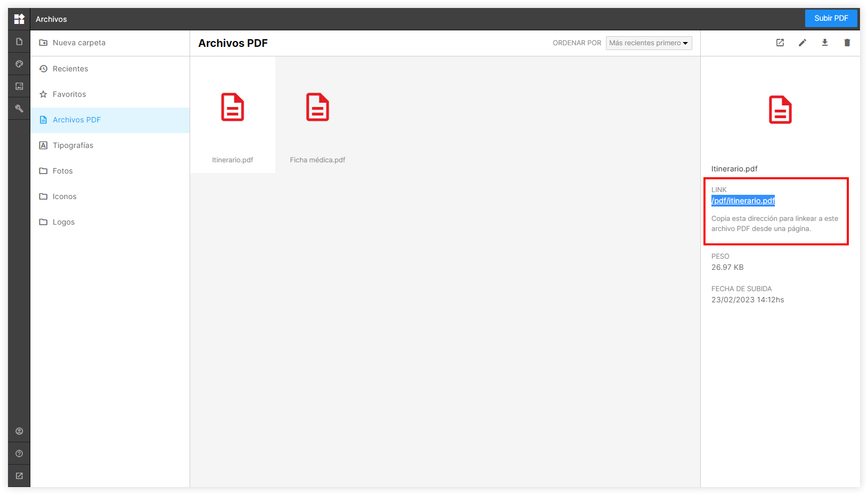Delete the selected file with the trash icon

(x=847, y=43)
